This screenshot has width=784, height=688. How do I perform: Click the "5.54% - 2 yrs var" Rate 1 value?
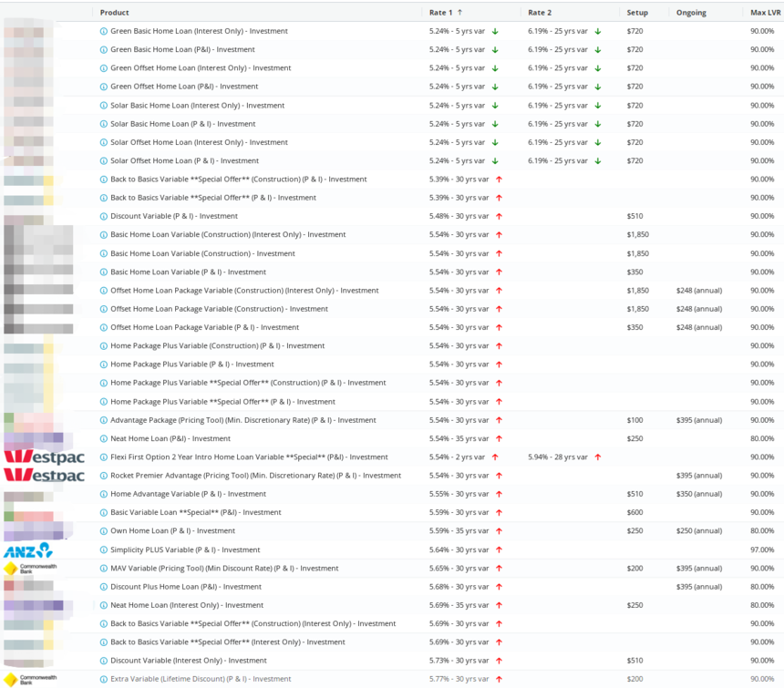click(x=457, y=457)
